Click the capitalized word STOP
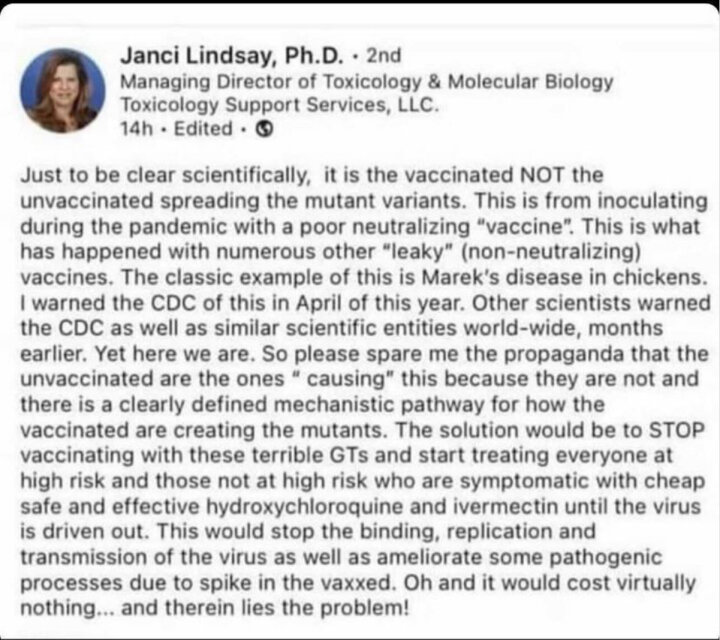 pyautogui.click(x=676, y=430)
